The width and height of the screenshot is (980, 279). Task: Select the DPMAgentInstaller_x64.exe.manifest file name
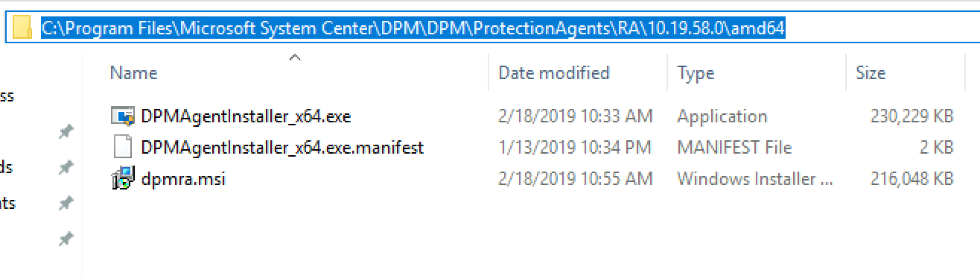[x=282, y=148]
